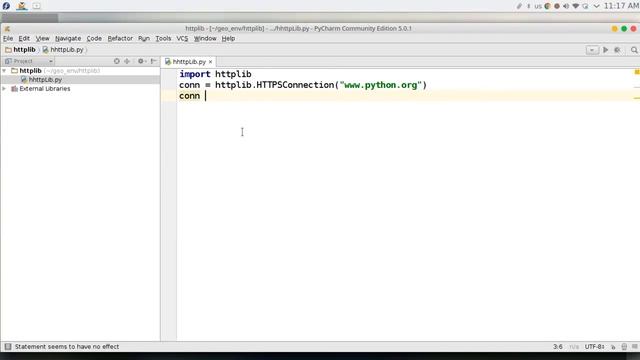
Task: Select External Libraries tree item
Action: point(41,89)
